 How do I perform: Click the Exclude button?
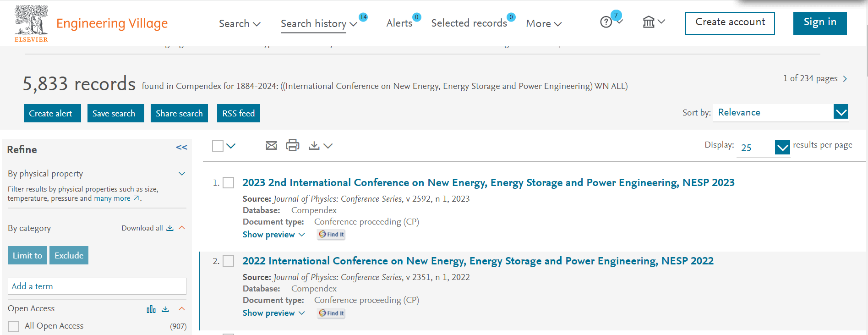coord(69,255)
